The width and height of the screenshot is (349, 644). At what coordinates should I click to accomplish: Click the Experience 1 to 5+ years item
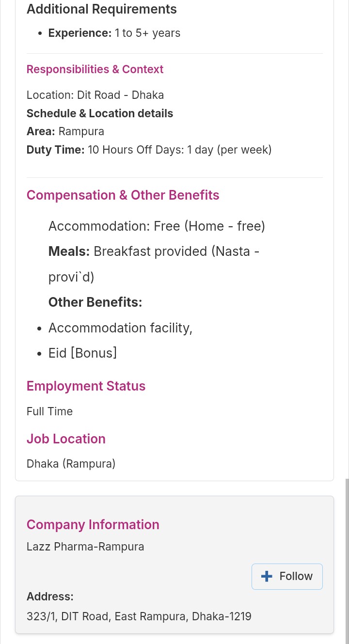tap(114, 33)
